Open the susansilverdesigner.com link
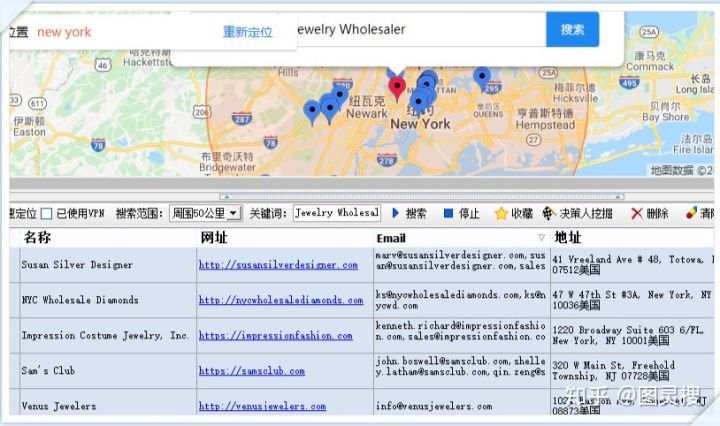This screenshot has width=720, height=426. tap(278, 265)
